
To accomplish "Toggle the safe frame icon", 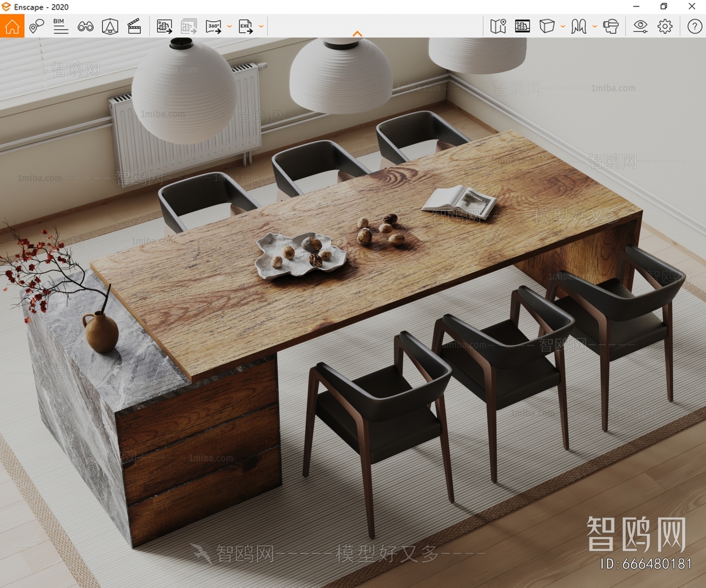I will pos(522,26).
